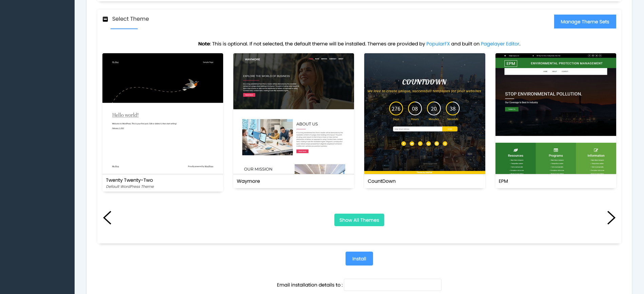Click the EPM theme name label
This screenshot has width=644, height=294.
pyautogui.click(x=503, y=181)
